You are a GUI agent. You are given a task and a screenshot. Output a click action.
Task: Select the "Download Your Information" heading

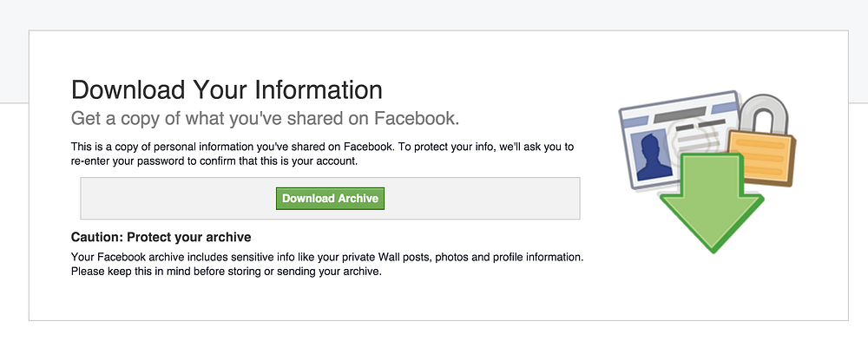227,90
